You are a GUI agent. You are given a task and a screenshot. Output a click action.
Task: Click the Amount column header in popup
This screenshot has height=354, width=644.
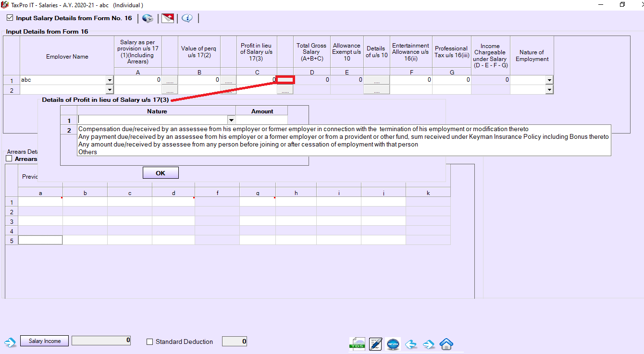(262, 111)
